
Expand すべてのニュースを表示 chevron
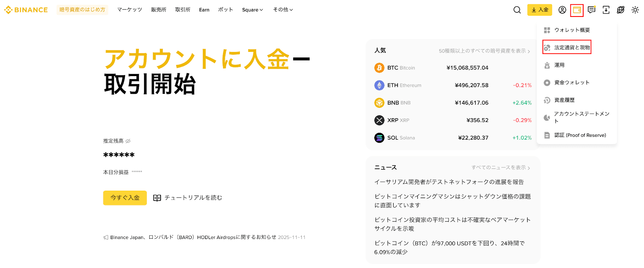point(529,168)
